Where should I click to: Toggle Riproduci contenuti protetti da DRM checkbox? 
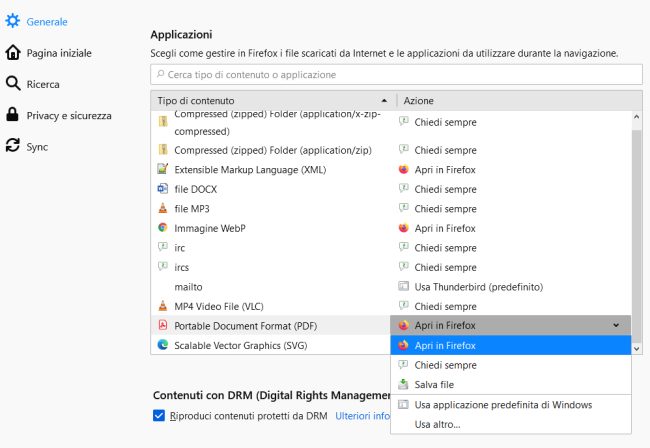pos(159,415)
